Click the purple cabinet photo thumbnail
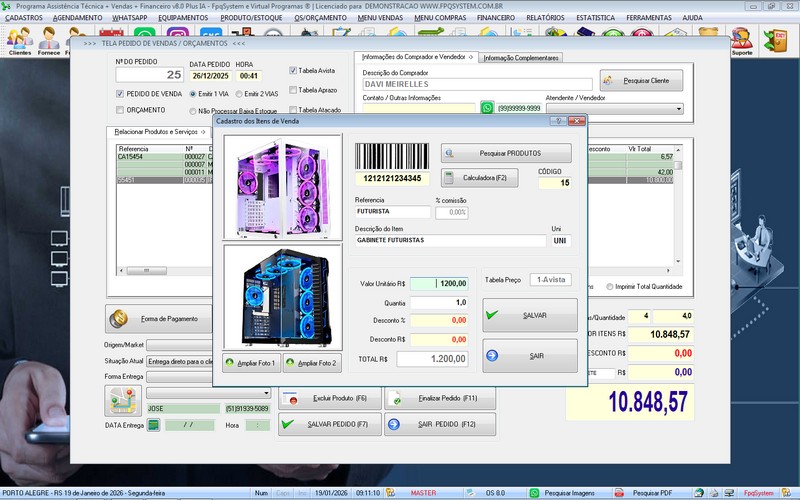The height and width of the screenshot is (500, 800). 283,187
